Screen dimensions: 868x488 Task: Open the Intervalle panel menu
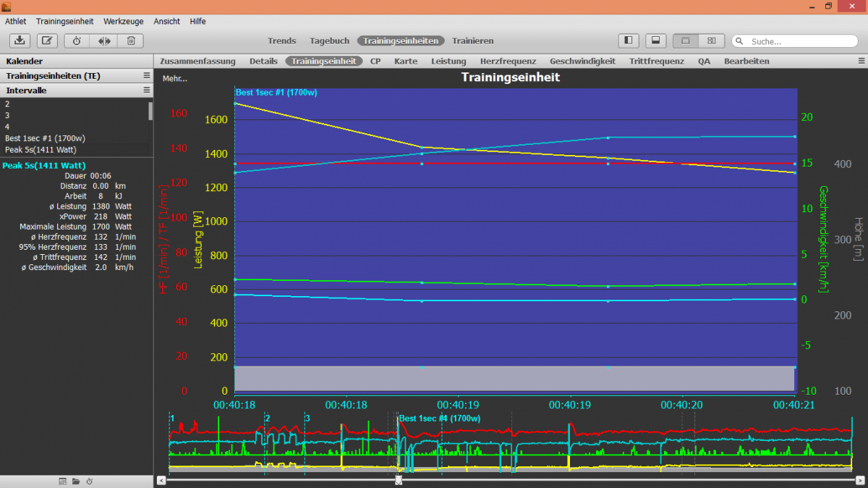[x=146, y=91]
